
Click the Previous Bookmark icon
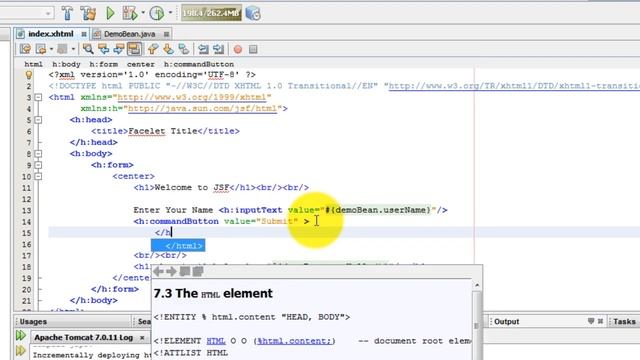point(153,49)
